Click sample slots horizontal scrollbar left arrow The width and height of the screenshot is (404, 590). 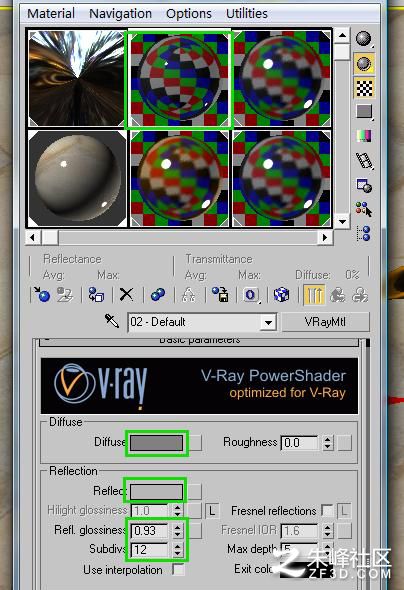[x=33, y=237]
